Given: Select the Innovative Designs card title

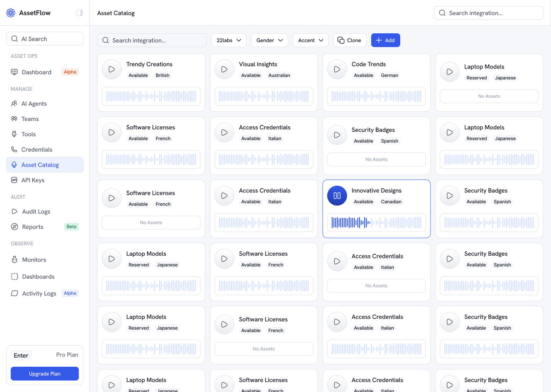Looking at the screenshot, I should 377,191.
